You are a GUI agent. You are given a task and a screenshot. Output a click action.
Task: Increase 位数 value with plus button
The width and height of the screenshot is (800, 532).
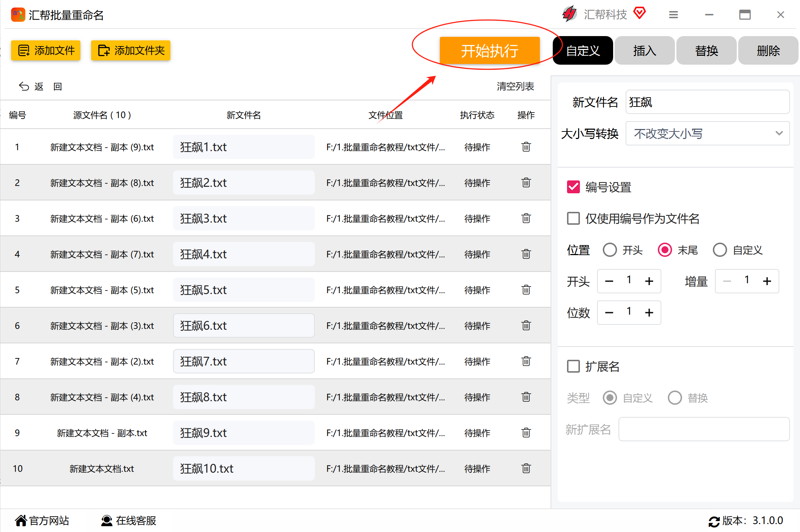click(649, 313)
